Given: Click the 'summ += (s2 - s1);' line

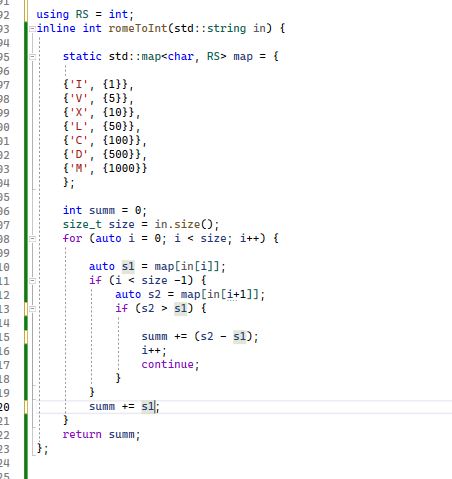Looking at the screenshot, I should [x=200, y=336].
